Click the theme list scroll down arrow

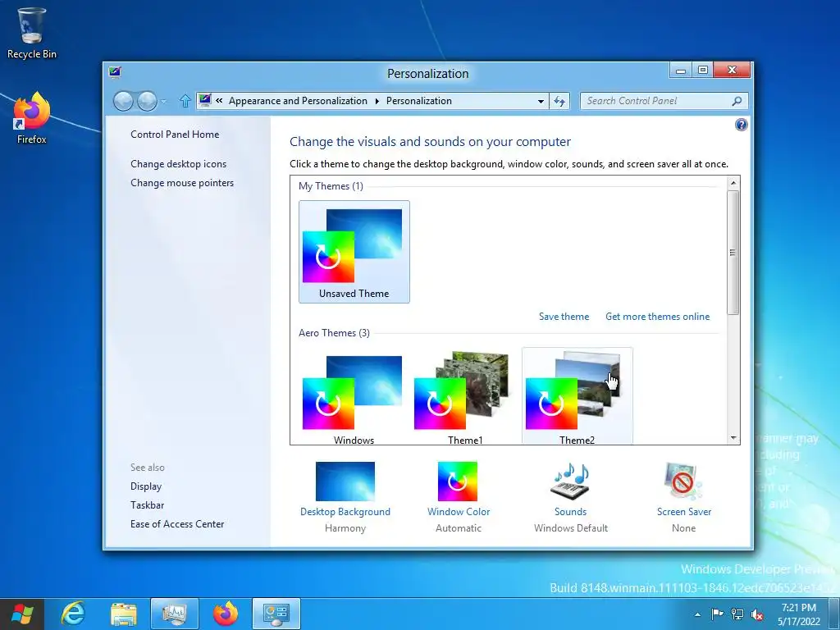point(733,438)
